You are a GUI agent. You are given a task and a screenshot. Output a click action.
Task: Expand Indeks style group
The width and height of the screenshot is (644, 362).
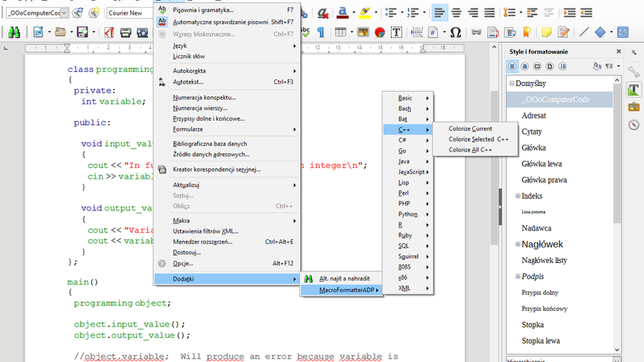(x=518, y=196)
